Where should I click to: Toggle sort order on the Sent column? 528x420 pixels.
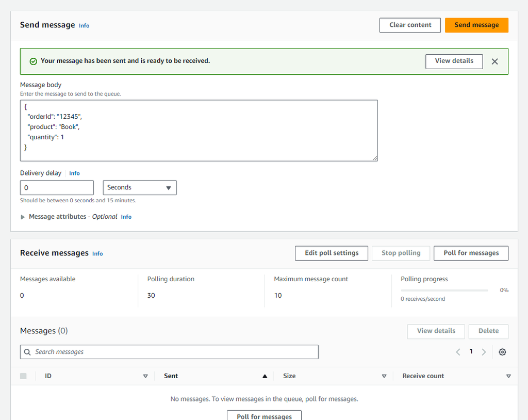point(265,376)
